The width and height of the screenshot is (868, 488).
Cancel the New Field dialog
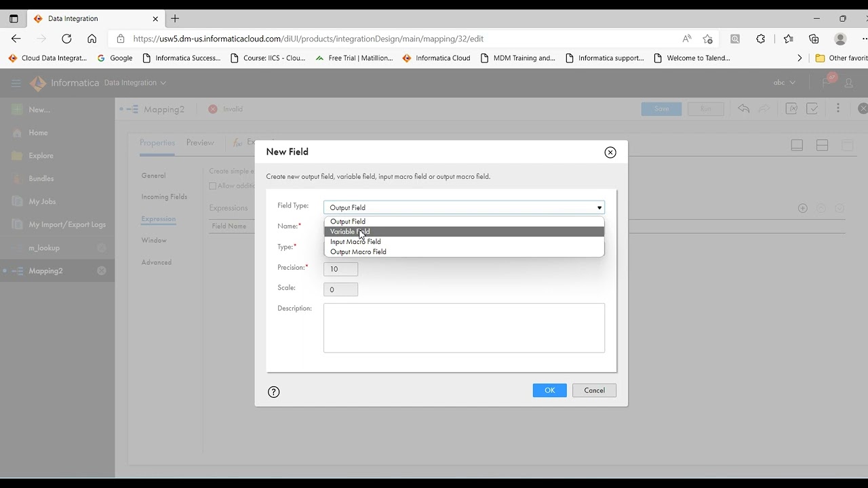click(594, 390)
